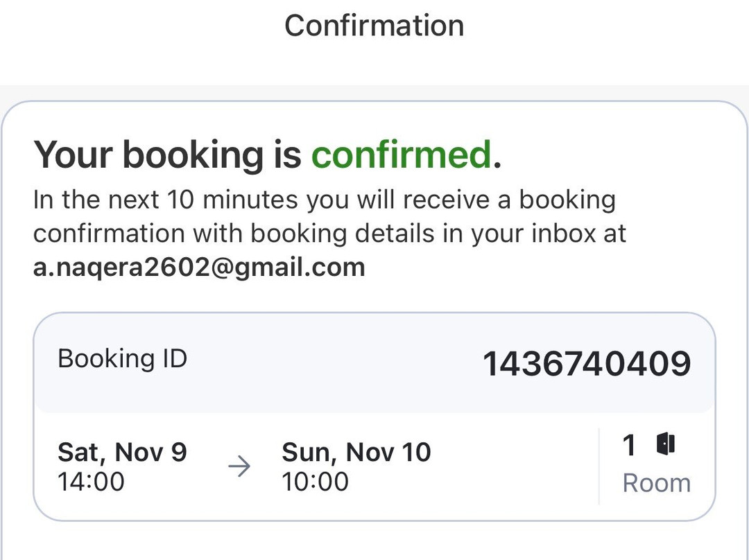Tap the confirmation with booking details line
749x560 pixels.
pyautogui.click(x=329, y=234)
